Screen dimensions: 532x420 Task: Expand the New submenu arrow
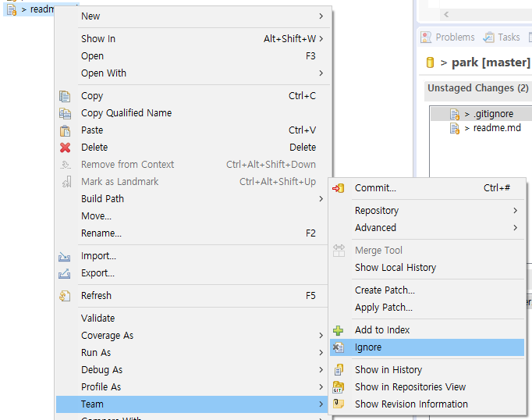click(x=321, y=16)
